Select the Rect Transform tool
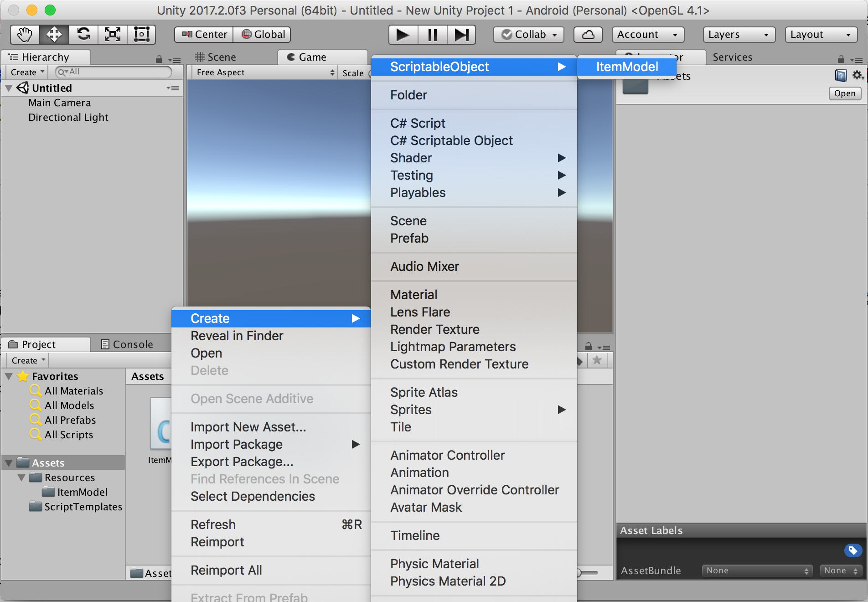This screenshot has height=602, width=868. click(x=141, y=35)
